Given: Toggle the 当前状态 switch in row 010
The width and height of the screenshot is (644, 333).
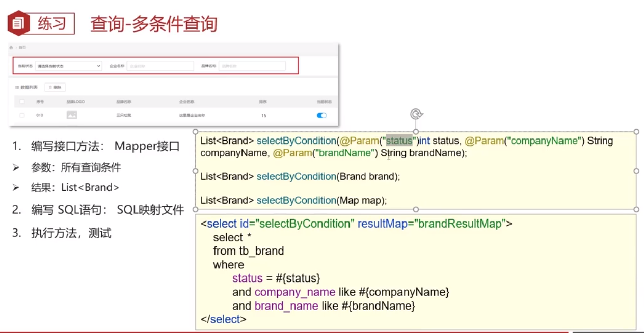Looking at the screenshot, I should 321,115.
